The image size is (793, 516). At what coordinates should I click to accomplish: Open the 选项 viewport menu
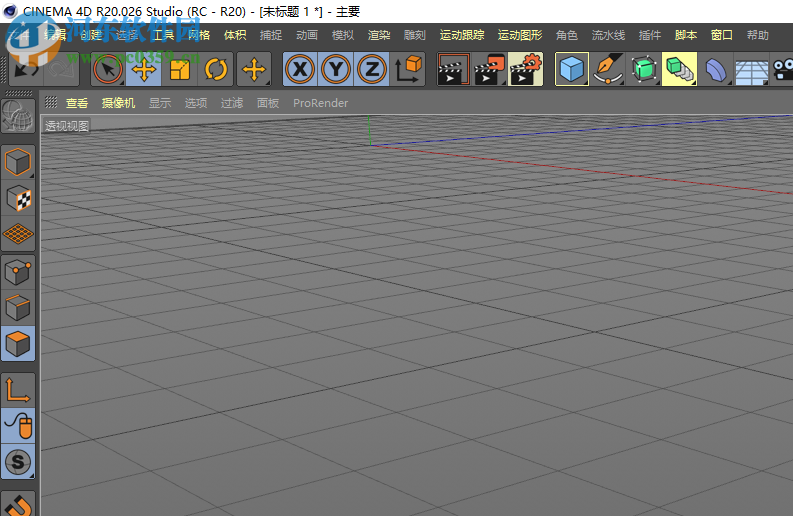pyautogui.click(x=196, y=103)
